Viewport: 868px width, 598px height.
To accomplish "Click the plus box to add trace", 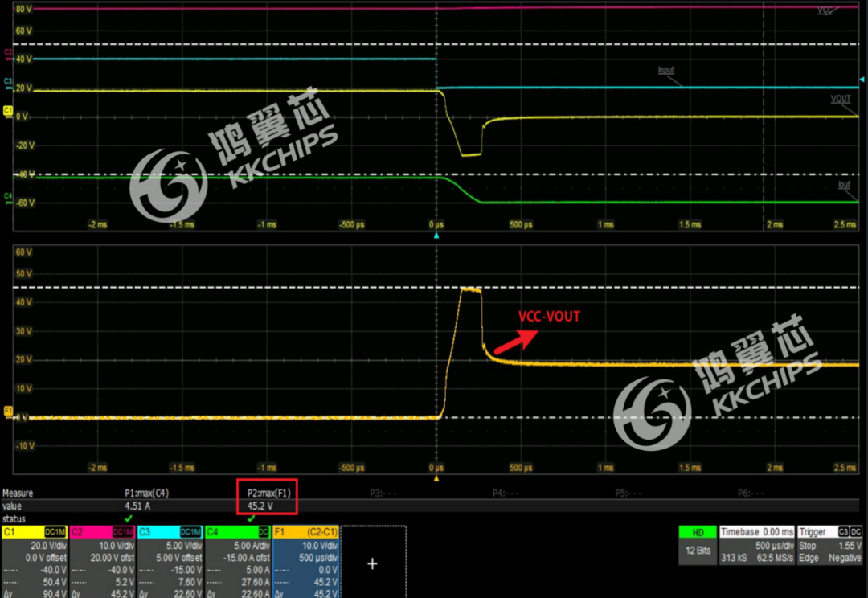I will (373, 563).
